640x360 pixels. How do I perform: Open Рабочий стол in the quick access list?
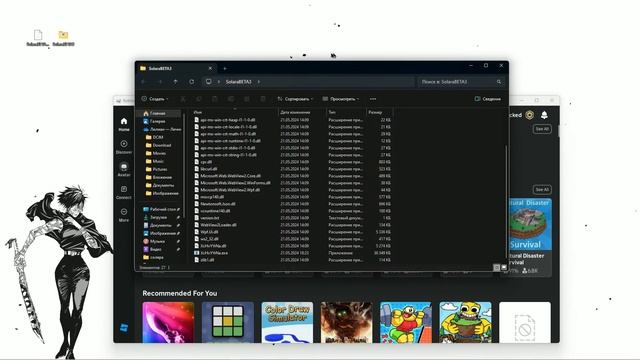pos(162,209)
